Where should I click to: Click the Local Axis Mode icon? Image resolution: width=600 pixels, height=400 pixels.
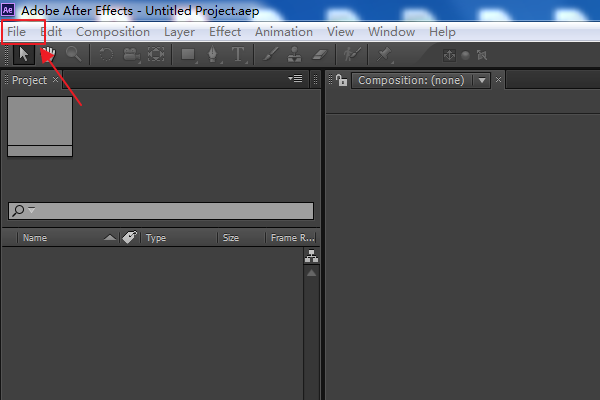click(449, 56)
